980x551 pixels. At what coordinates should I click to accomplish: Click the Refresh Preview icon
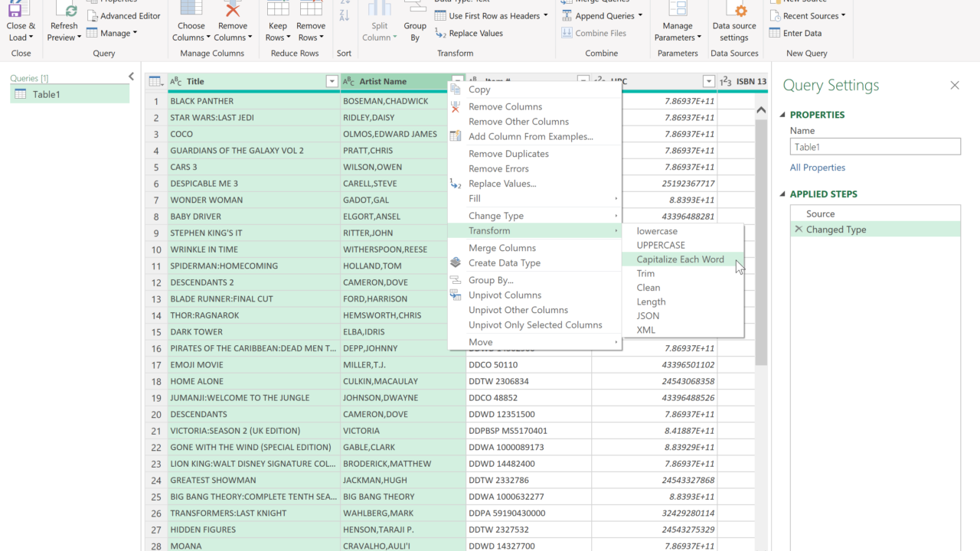click(64, 11)
